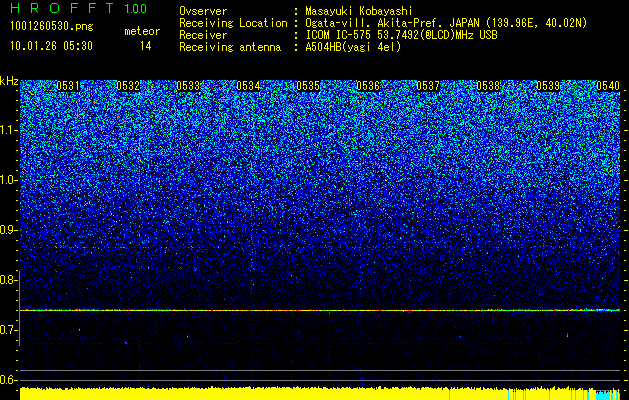Click the 1.1 kHz axis label
Image resolution: width=629 pixels, height=400 pixels.
pos(9,130)
